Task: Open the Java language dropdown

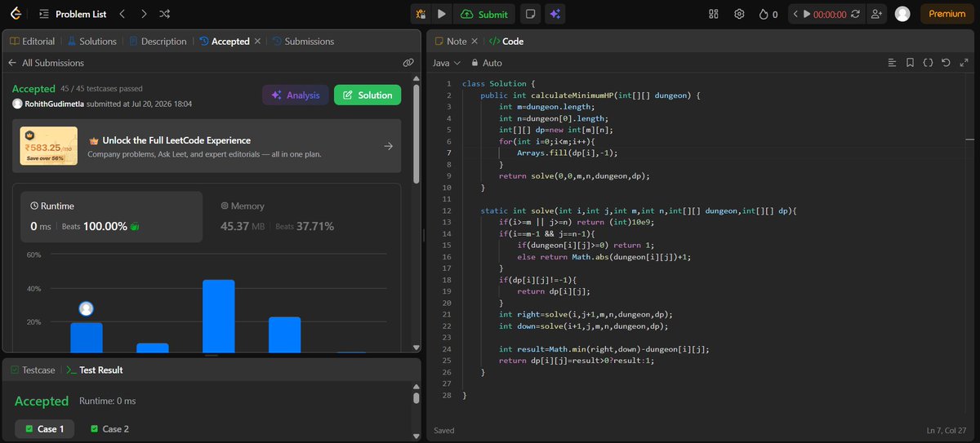Action: pyautogui.click(x=447, y=63)
